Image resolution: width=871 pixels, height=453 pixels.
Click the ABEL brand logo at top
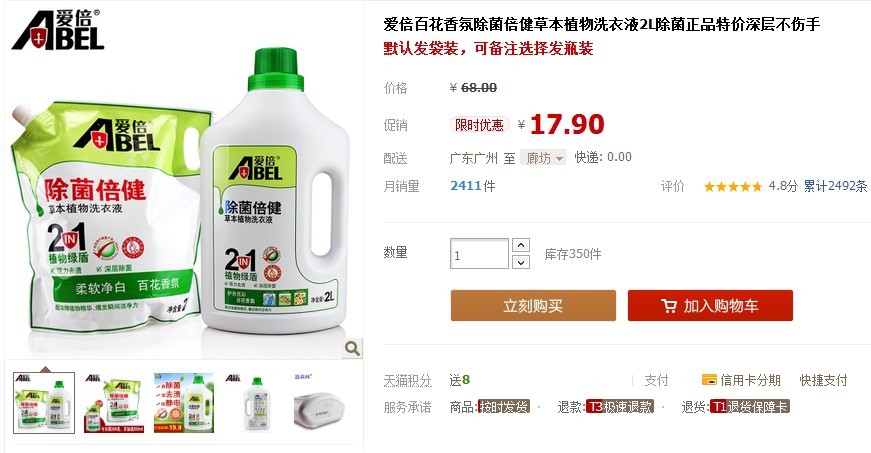[x=58, y=30]
